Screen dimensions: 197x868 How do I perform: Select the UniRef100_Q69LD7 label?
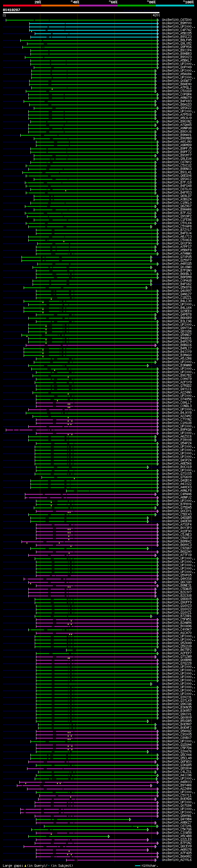click(177, 196)
